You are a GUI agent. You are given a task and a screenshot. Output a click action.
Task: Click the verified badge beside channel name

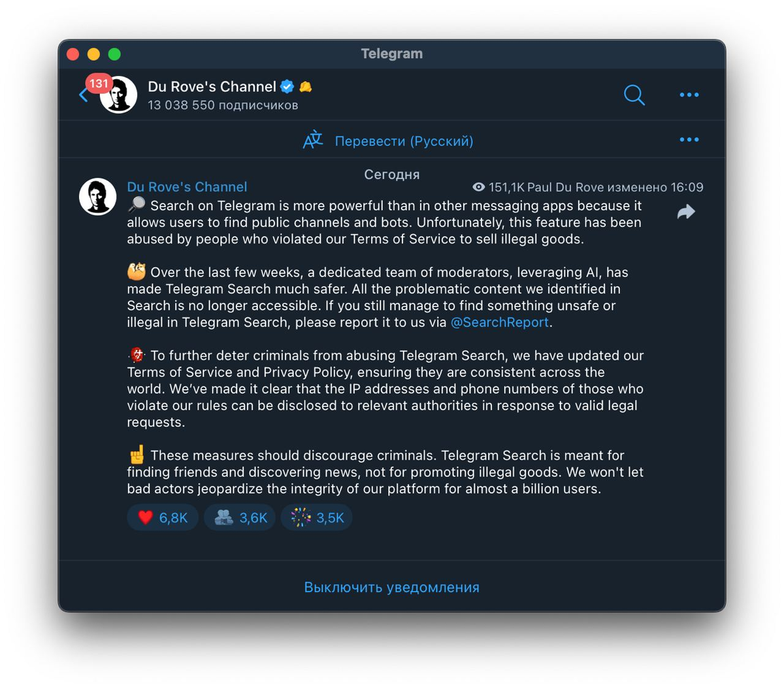pyautogui.click(x=287, y=86)
